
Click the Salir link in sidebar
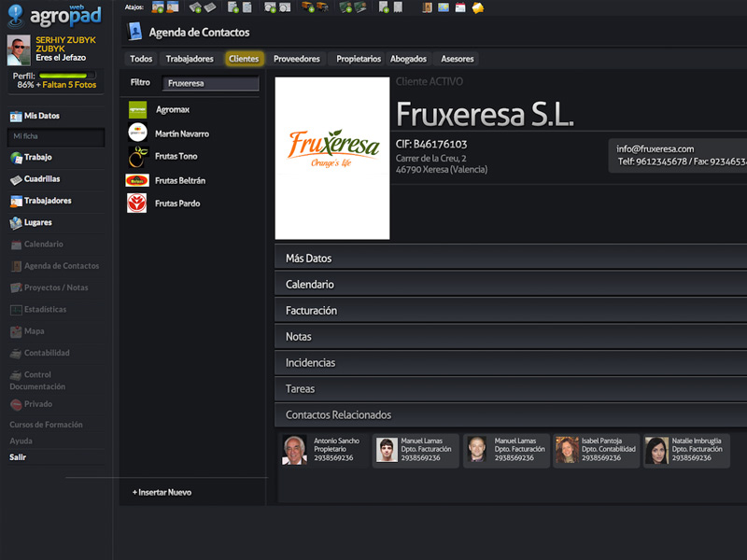[19, 457]
